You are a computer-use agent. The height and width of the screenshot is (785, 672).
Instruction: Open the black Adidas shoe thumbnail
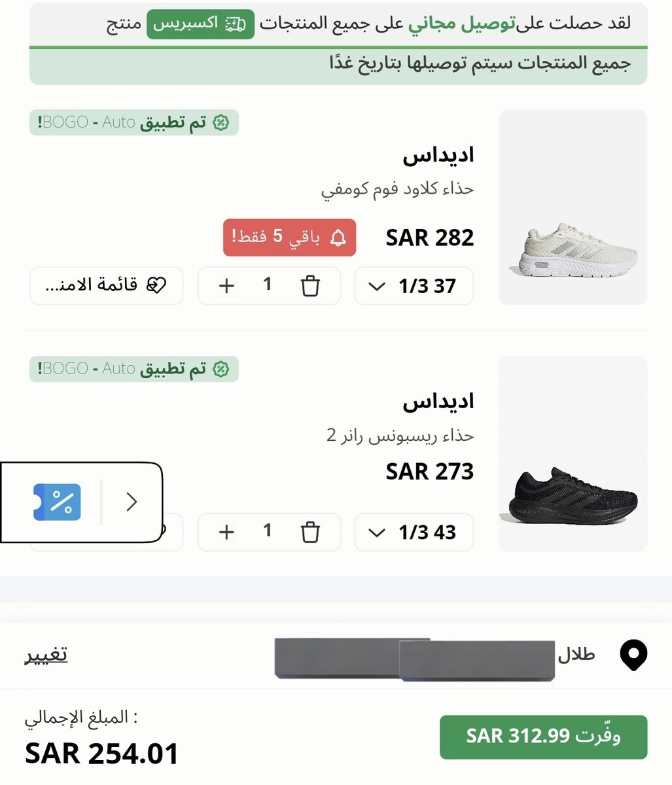pos(573,453)
